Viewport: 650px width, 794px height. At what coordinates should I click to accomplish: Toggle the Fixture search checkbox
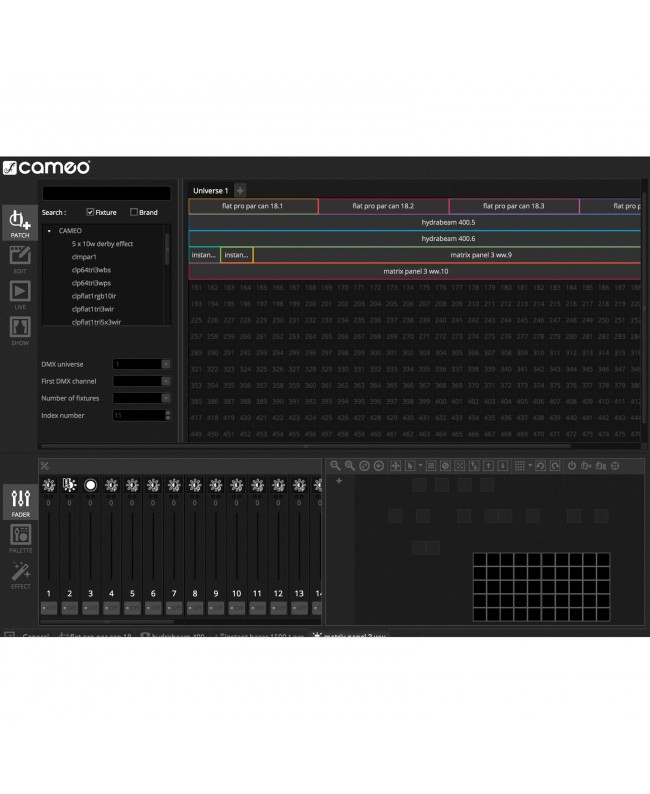coord(90,212)
